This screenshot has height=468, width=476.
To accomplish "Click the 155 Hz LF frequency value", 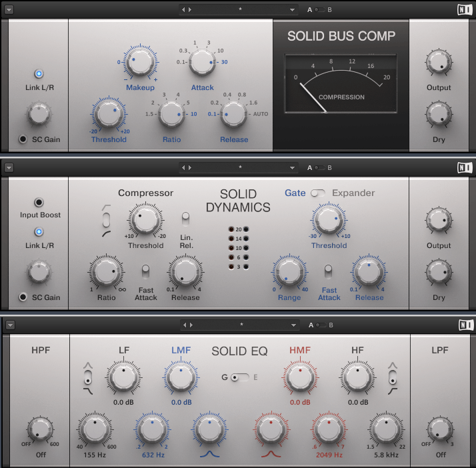I will click(95, 455).
